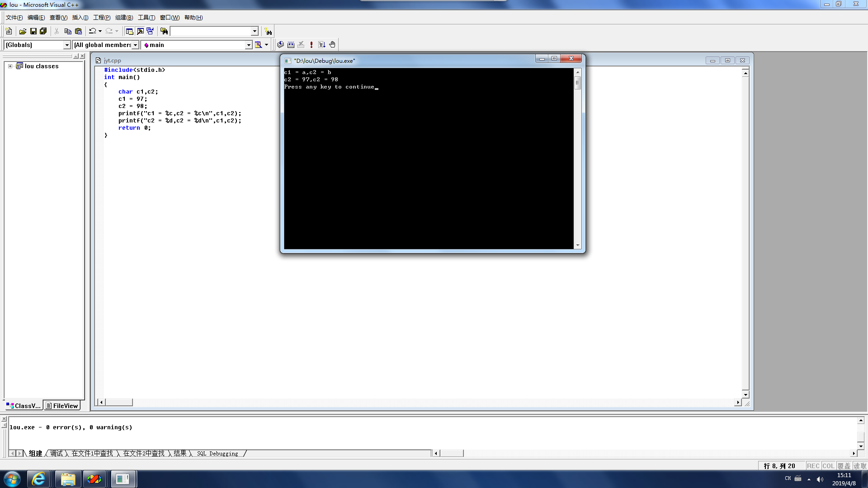Image resolution: width=868 pixels, height=488 pixels.
Task: Click the Compile icon in build toolbar
Action: click(x=281, y=45)
